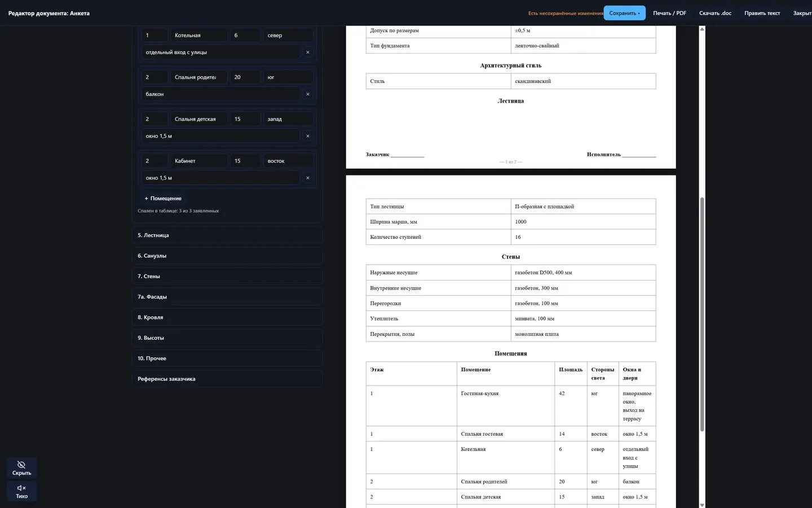Click the скандинавский style value
Image resolution: width=812 pixels, height=508 pixels.
point(583,81)
